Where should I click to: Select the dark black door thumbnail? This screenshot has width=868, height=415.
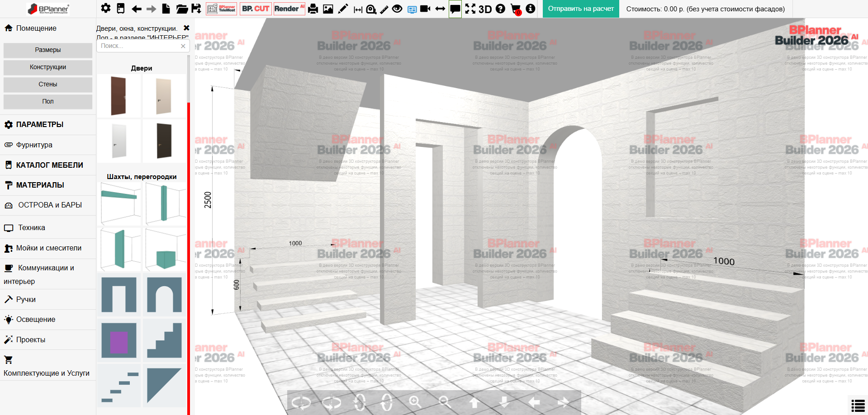coord(164,141)
